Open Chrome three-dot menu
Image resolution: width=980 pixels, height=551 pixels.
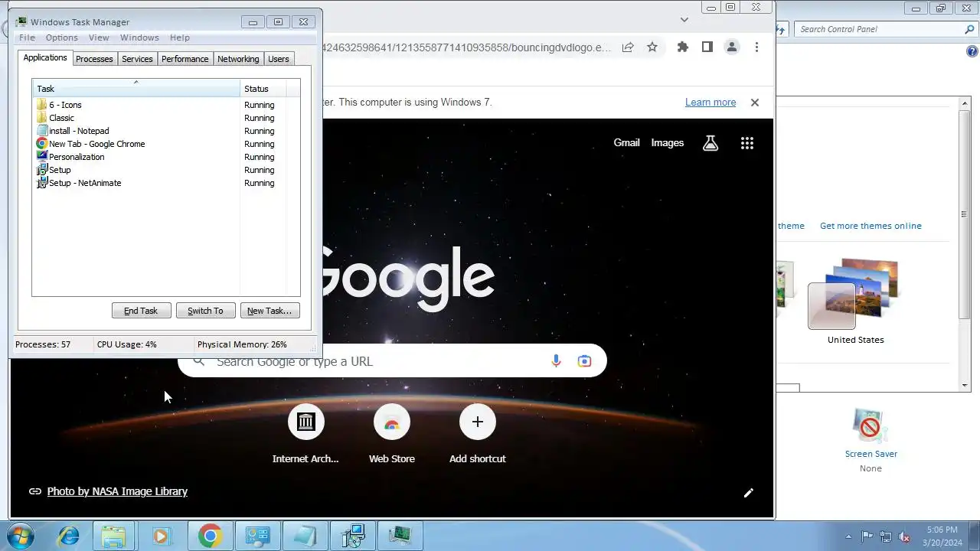click(756, 47)
